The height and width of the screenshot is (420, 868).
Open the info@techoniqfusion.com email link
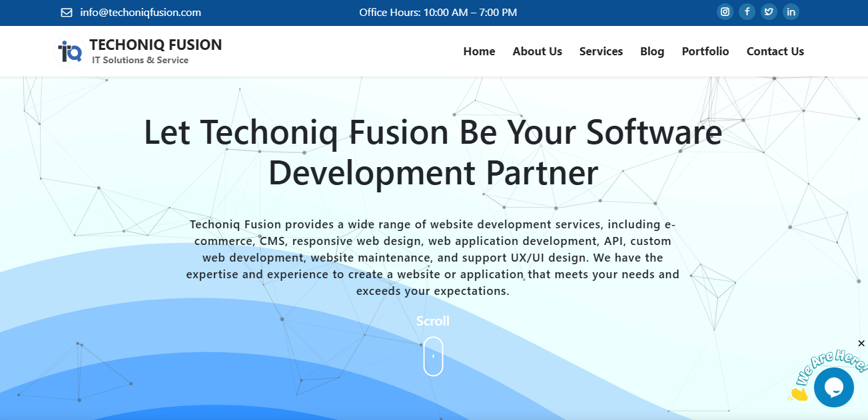[x=140, y=13]
